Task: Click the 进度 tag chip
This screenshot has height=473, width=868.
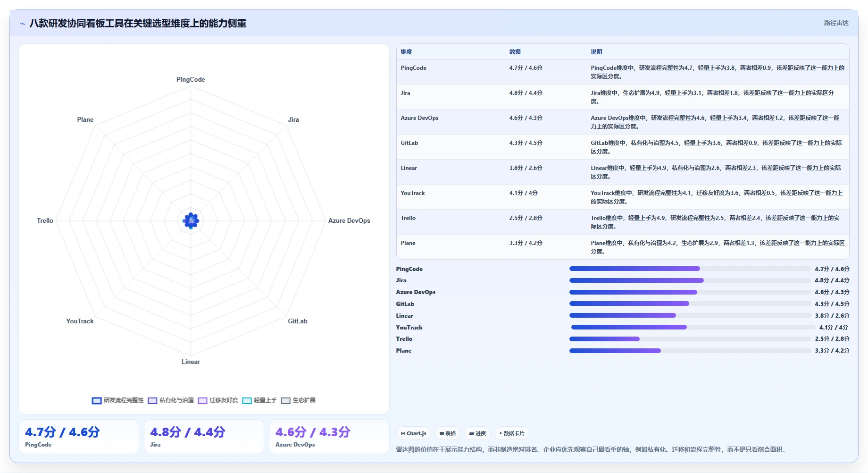Action: pyautogui.click(x=477, y=433)
